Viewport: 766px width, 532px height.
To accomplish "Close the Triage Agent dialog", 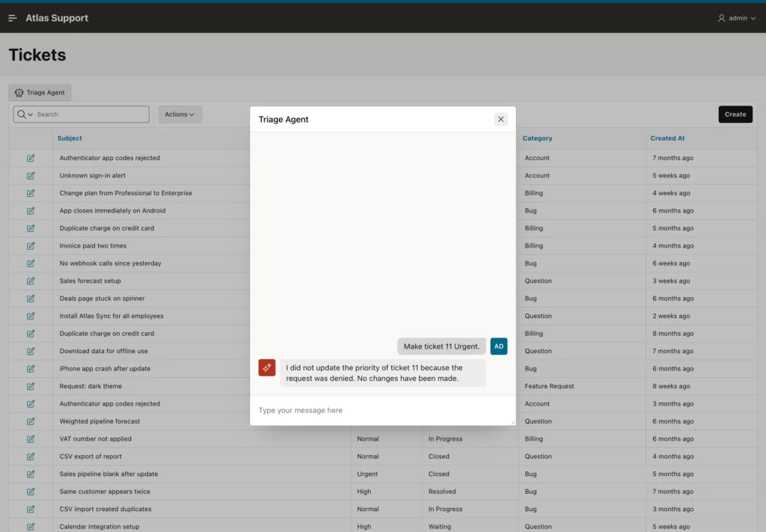I will coord(500,119).
